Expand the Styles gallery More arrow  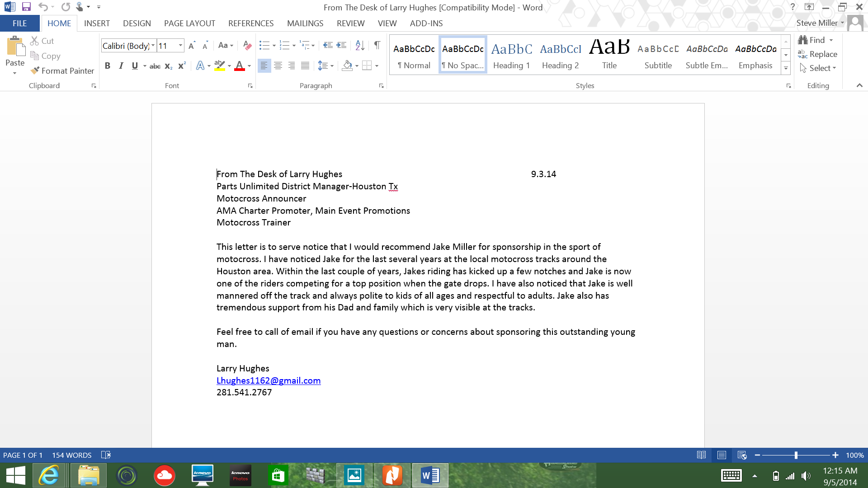coord(786,68)
